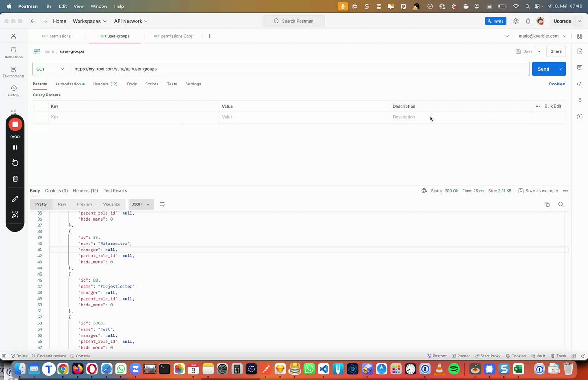
Task: Click the Send button
Action: [543, 69]
